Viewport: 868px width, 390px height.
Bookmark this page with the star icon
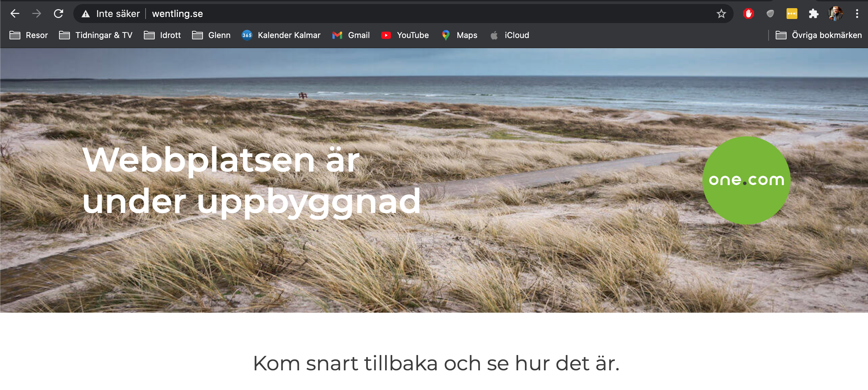pyautogui.click(x=721, y=14)
